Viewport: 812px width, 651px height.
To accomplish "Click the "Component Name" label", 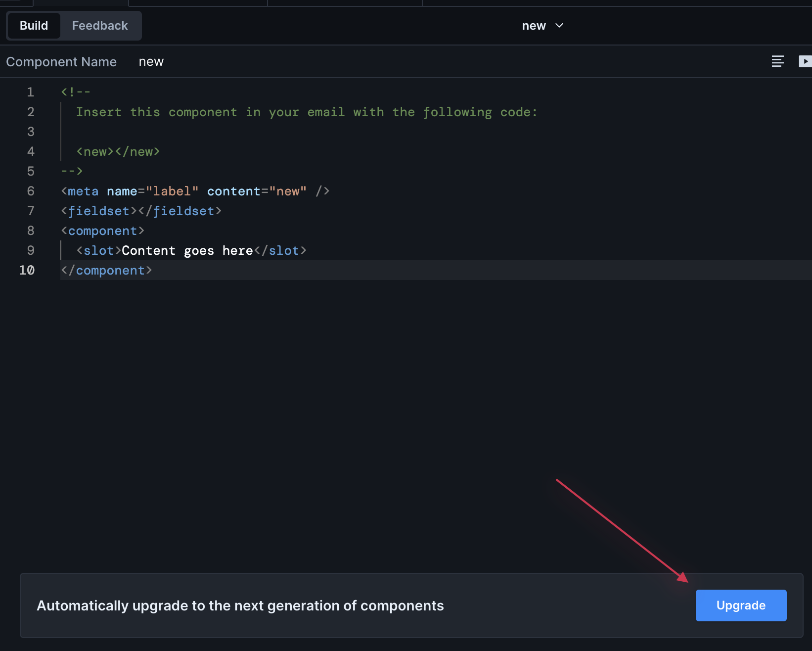I will tap(61, 62).
